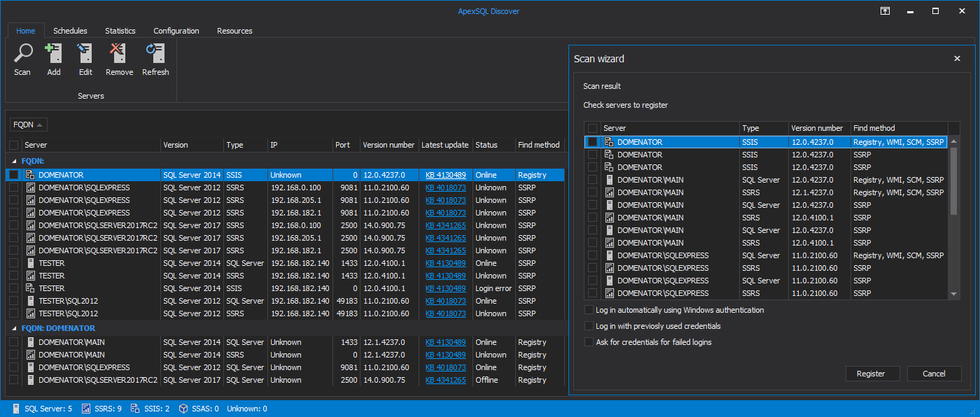
Task: Click "Unknown: 0" in the status bar
Action: tap(247, 409)
